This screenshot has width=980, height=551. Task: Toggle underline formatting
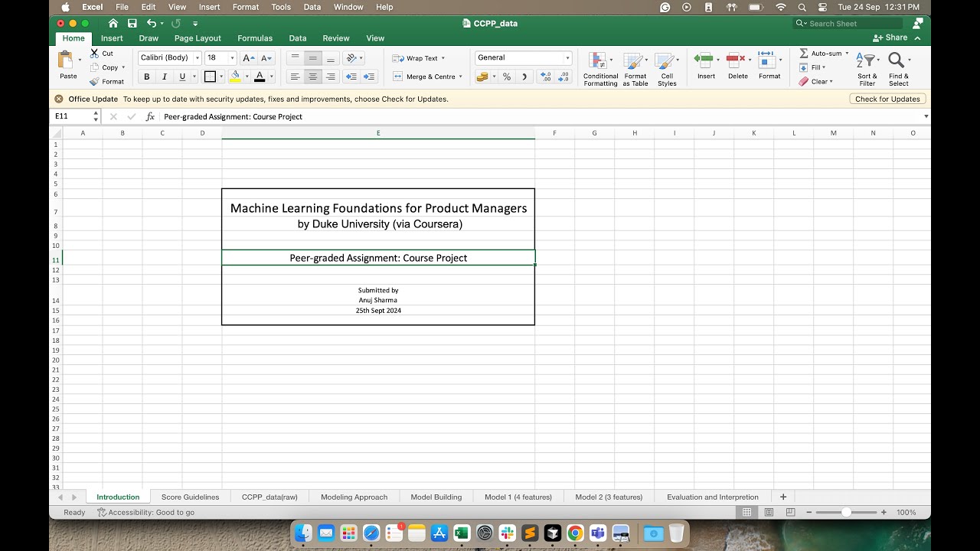click(182, 77)
